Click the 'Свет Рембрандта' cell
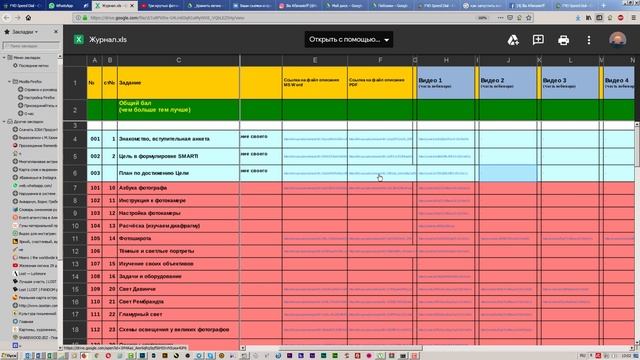This screenshot has width=640, height=360. [178, 302]
